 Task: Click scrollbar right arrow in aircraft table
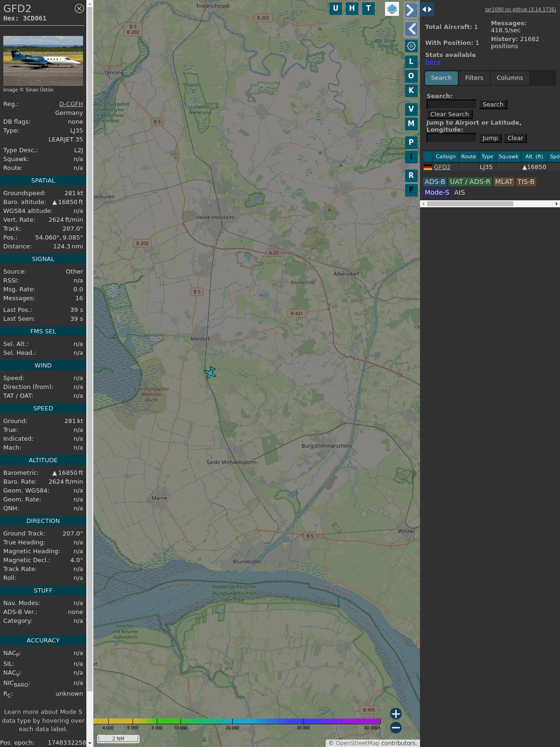(557, 204)
